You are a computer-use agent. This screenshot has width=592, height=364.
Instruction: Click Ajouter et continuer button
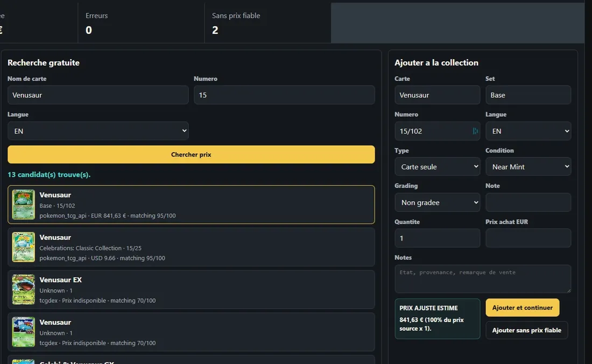[x=523, y=308]
